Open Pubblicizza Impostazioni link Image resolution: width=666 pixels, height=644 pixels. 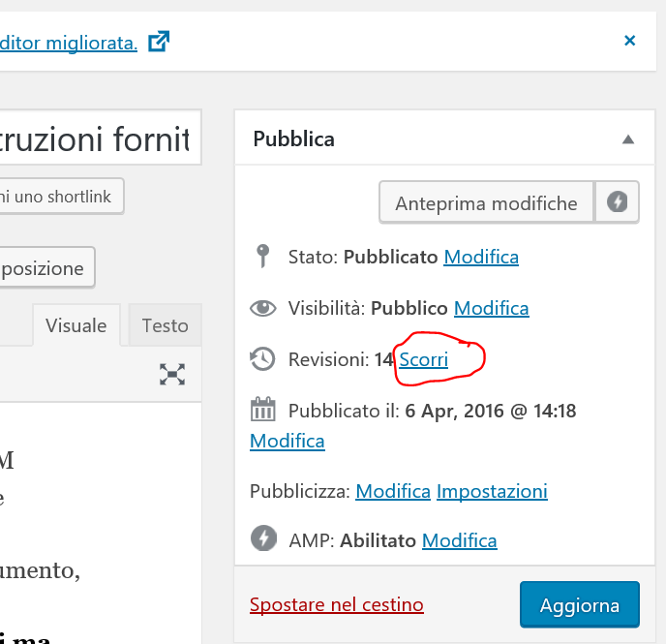point(492,491)
